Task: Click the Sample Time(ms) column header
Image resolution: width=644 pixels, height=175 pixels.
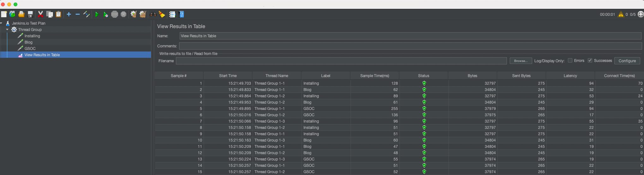Action: pos(375,75)
